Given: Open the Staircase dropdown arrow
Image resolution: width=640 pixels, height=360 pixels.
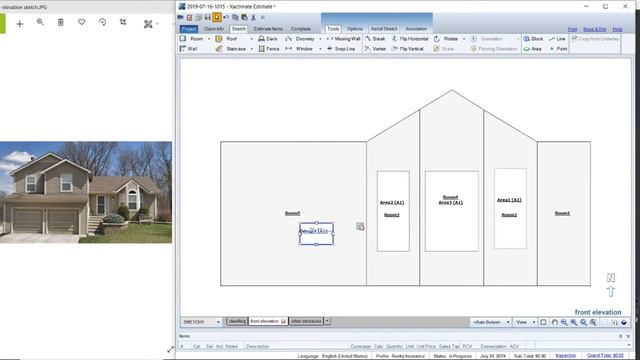Looking at the screenshot, I should coord(251,49).
